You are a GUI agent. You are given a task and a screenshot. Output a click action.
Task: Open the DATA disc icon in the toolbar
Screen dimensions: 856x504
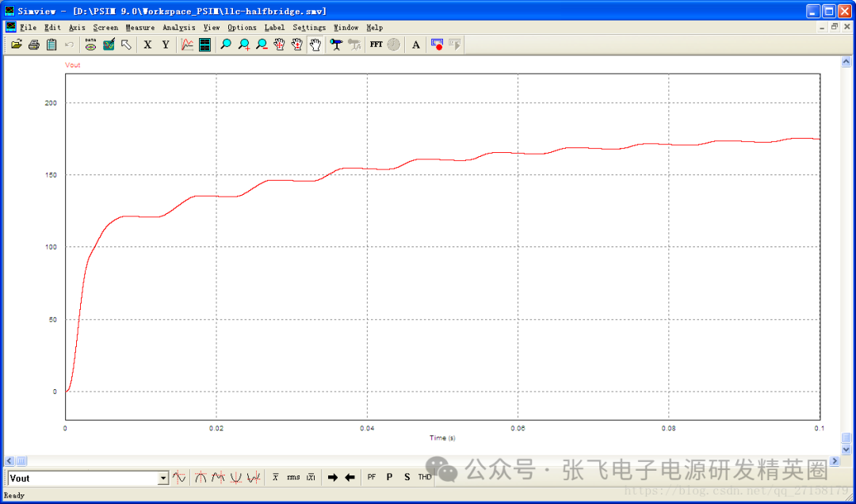90,45
